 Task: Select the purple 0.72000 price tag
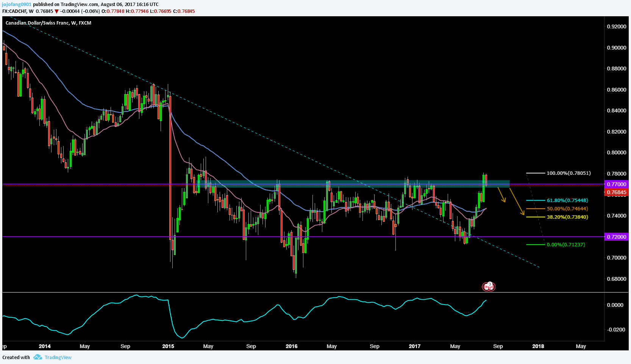pos(616,237)
